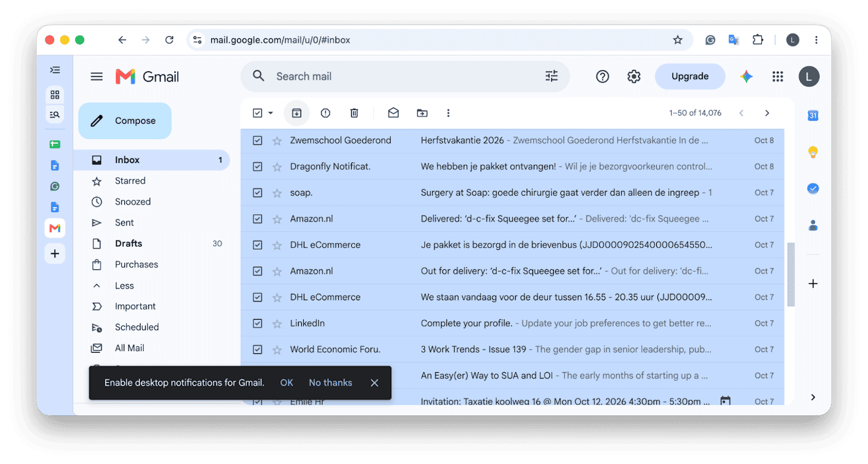The height and width of the screenshot is (464, 868).
Task: Open the Important label
Action: coord(152,306)
